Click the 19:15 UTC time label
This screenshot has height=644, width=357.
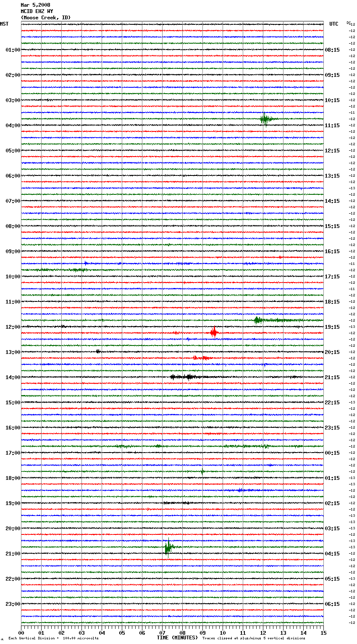click(x=332, y=327)
